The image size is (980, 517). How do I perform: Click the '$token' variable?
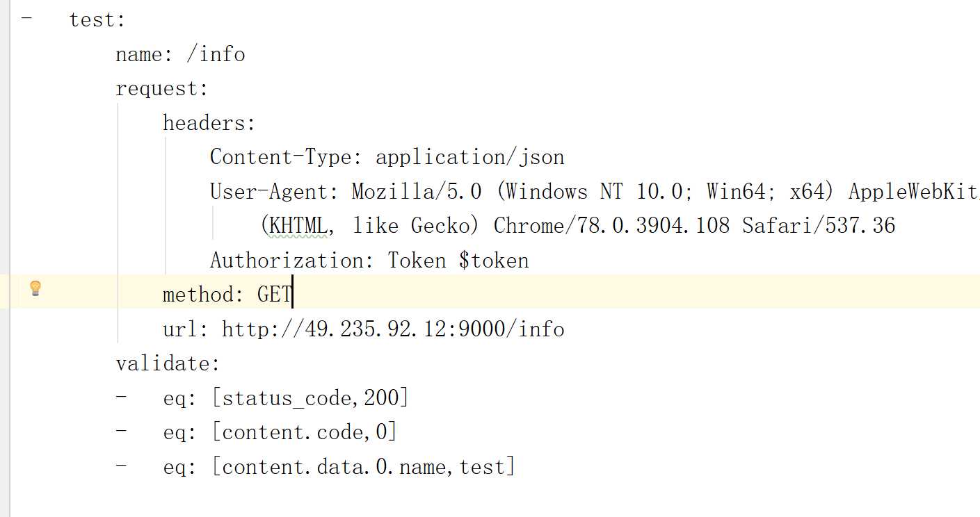coord(494,261)
